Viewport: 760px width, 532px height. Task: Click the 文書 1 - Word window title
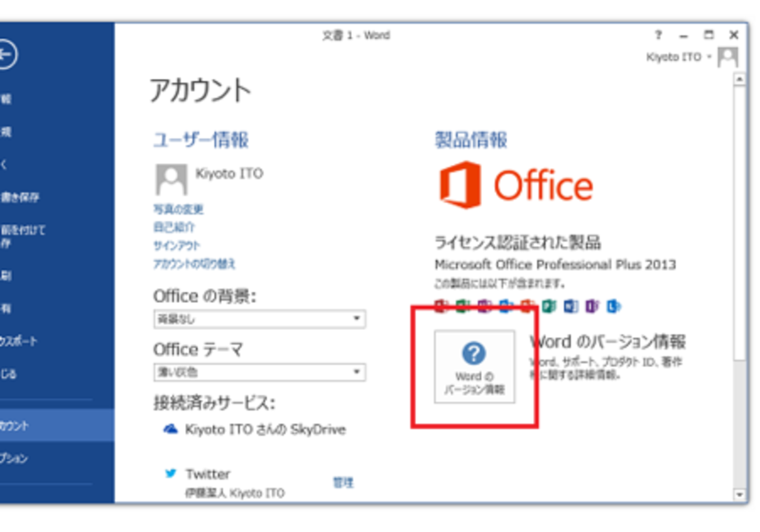point(356,36)
